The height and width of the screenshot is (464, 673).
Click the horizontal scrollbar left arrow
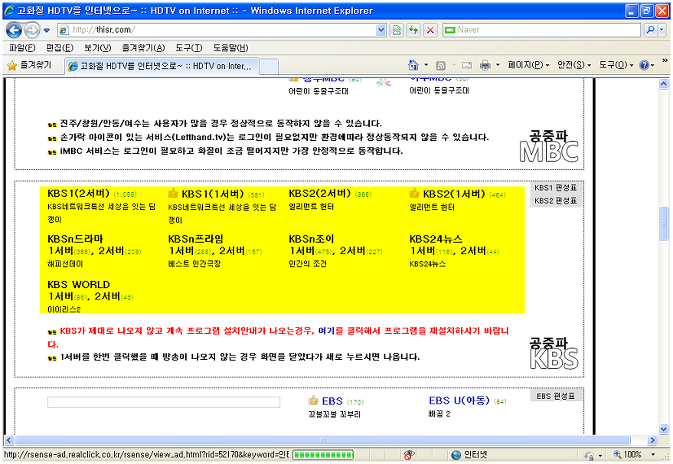[9, 440]
